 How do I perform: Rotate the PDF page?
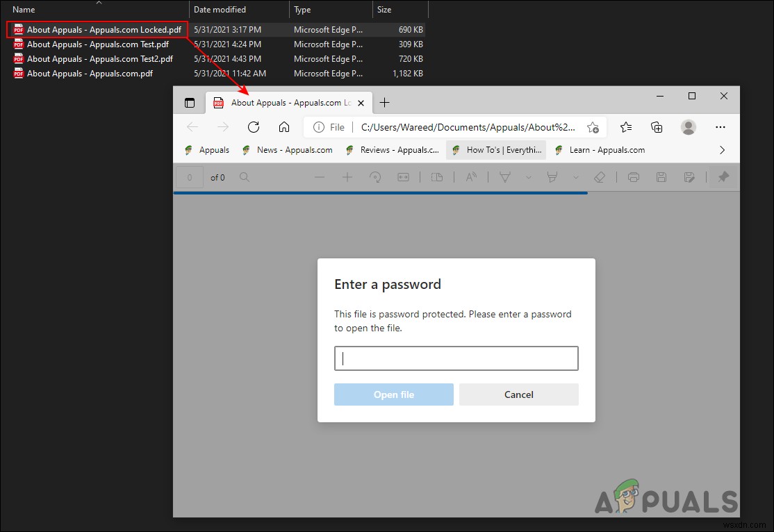click(x=375, y=177)
